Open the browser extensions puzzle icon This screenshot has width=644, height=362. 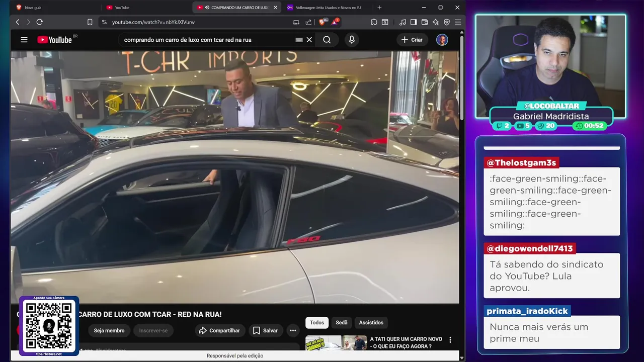point(374,22)
